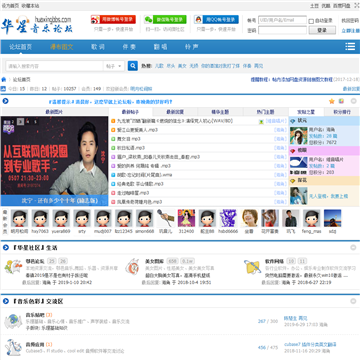Open the top poster's avatar photo
The width and height of the screenshot is (360, 360).
299,136
